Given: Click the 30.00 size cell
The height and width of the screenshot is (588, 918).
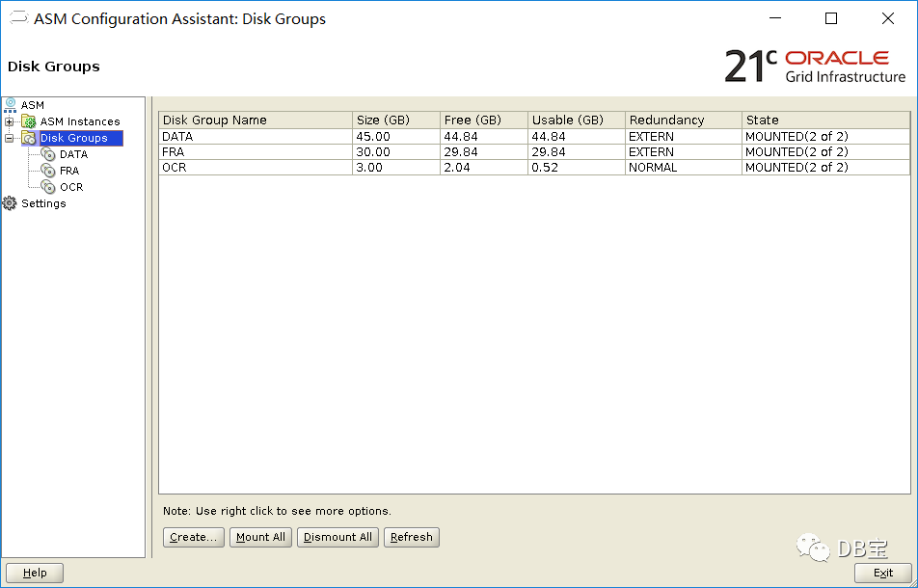Looking at the screenshot, I should (396, 151).
